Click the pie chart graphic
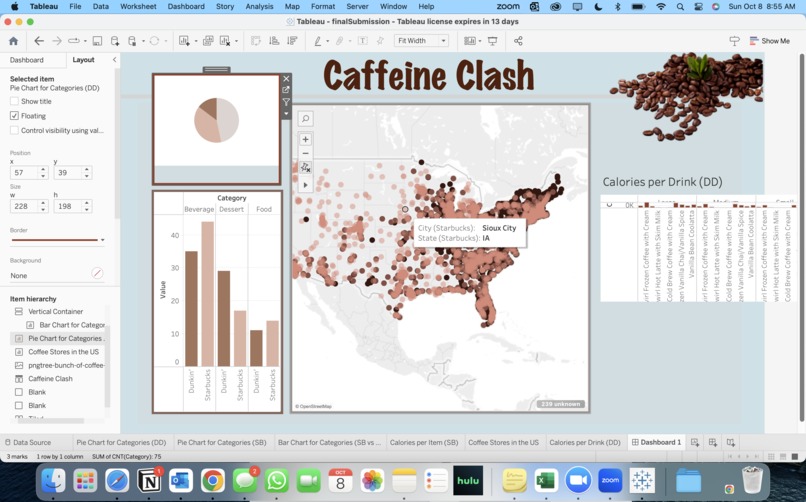Viewport: 806px width, 502px height. tap(216, 120)
